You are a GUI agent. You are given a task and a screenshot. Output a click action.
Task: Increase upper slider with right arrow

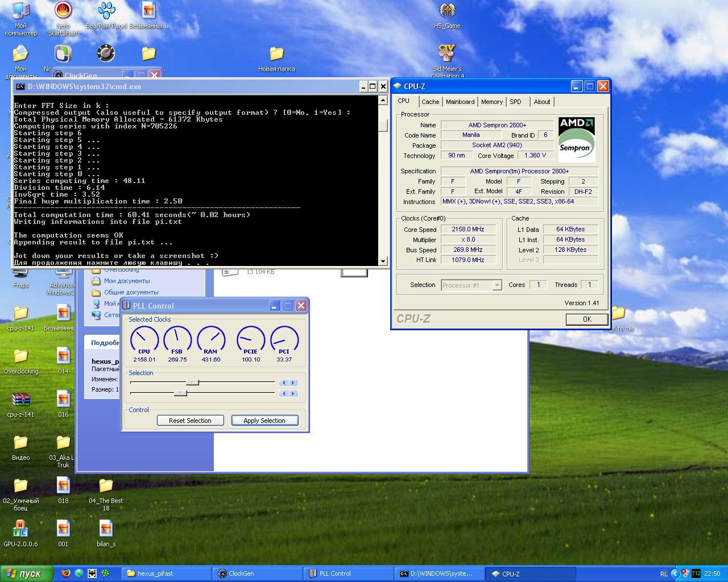293,383
